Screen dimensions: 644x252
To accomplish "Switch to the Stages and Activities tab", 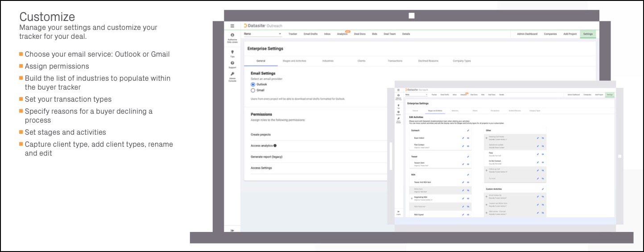I will (294, 61).
